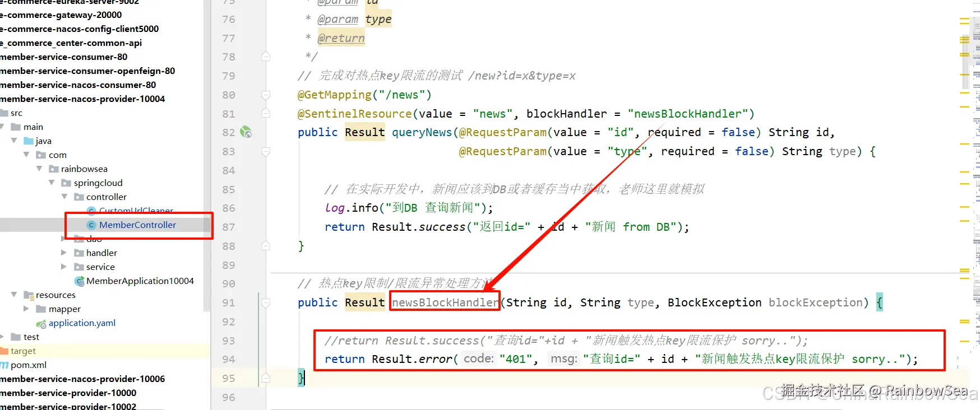Open MemberController class in project tree
Image resolution: width=980 pixels, height=410 pixels.
point(137,225)
